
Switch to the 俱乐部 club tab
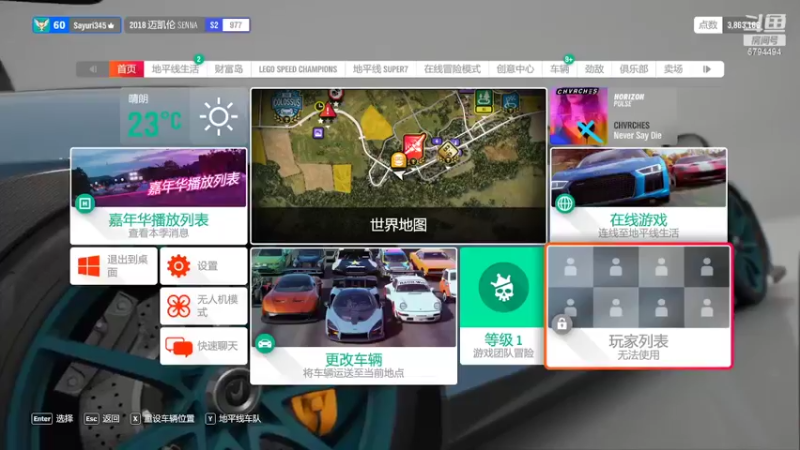coord(634,69)
